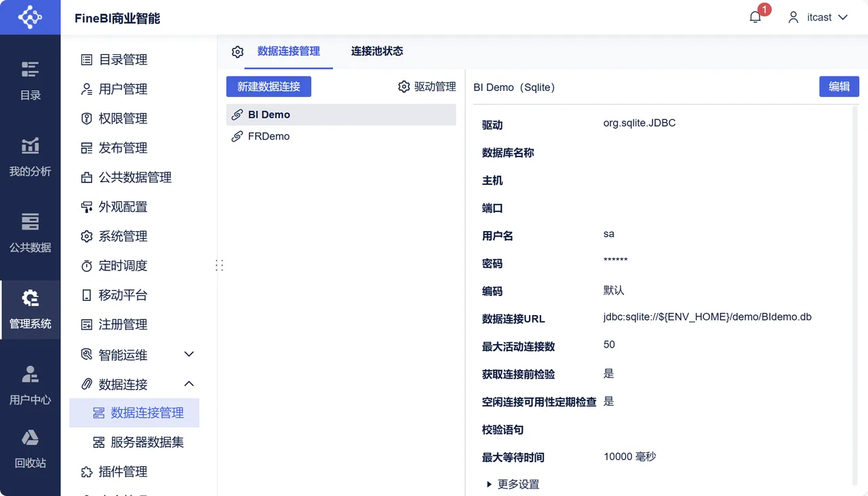
Task: Click the FineBI logo icon
Action: coord(30,17)
